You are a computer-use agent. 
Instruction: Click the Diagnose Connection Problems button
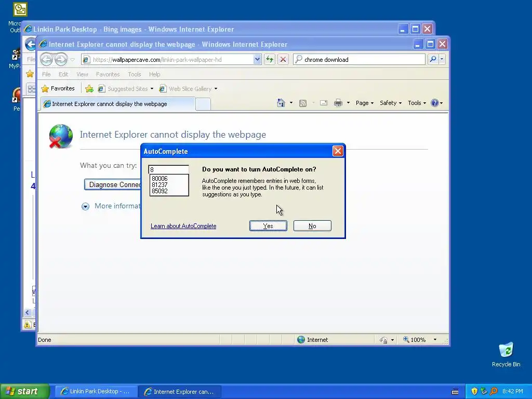click(113, 184)
